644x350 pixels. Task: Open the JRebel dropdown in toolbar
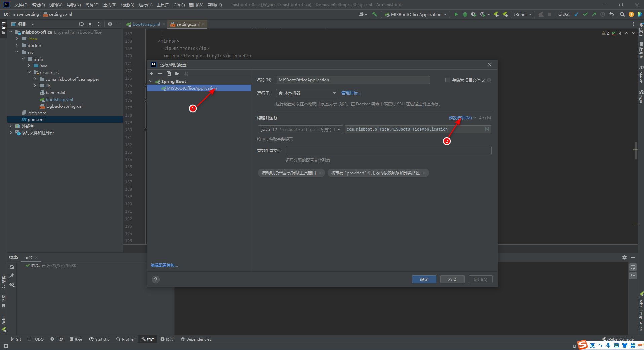[523, 14]
